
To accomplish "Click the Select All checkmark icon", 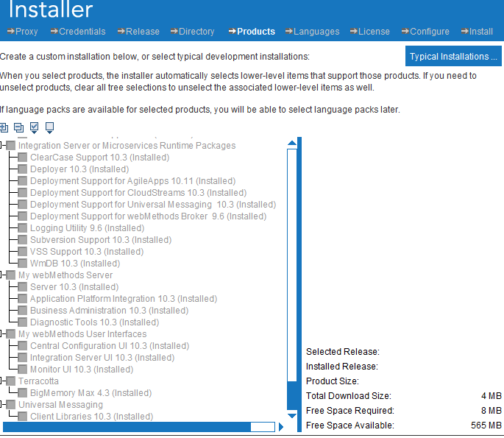I will coord(34,127).
